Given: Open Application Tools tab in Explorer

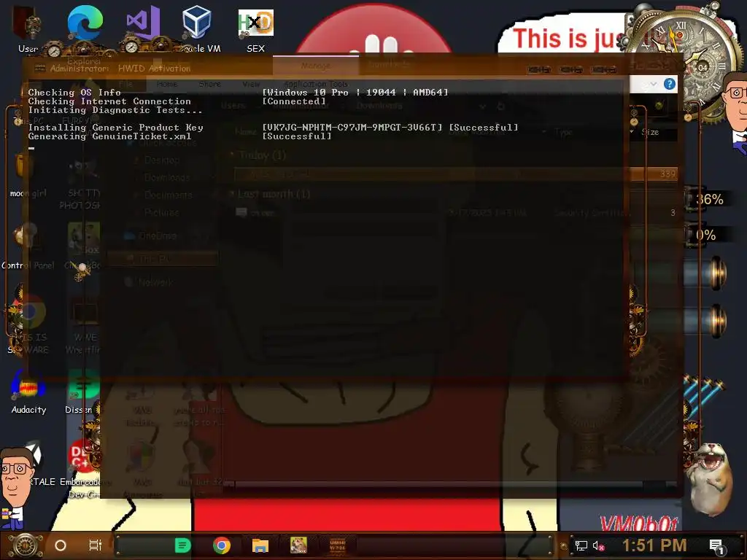Looking at the screenshot, I should click(316, 84).
